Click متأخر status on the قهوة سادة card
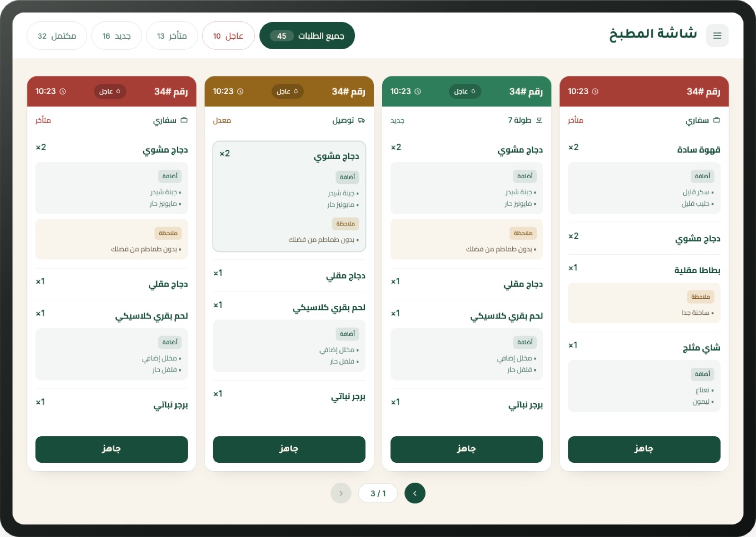Screen dimensions: 756x537 pos(576,121)
